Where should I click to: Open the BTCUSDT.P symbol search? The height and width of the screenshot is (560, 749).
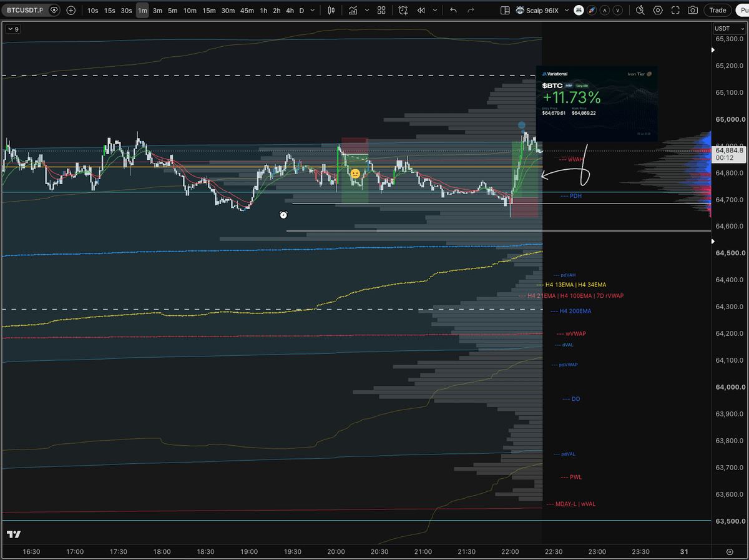(25, 10)
